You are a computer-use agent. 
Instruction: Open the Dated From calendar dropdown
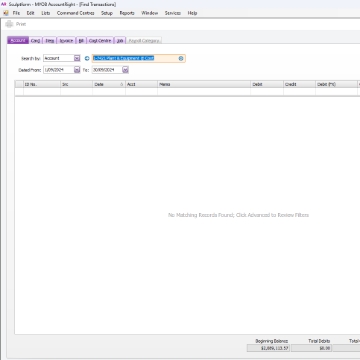[x=77, y=70]
